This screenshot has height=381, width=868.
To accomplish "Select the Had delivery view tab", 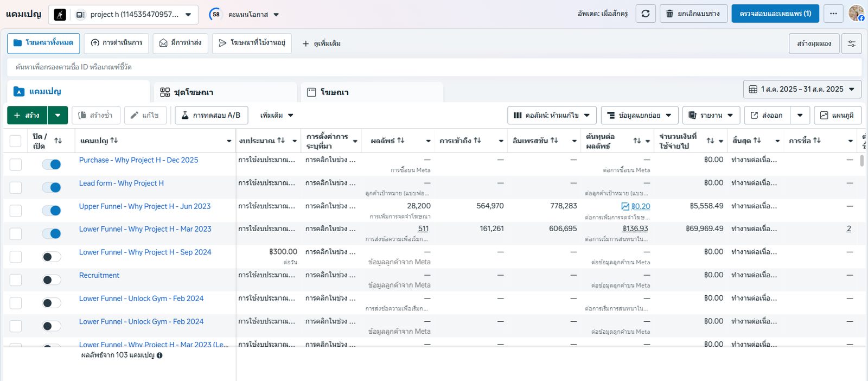I will (180, 43).
